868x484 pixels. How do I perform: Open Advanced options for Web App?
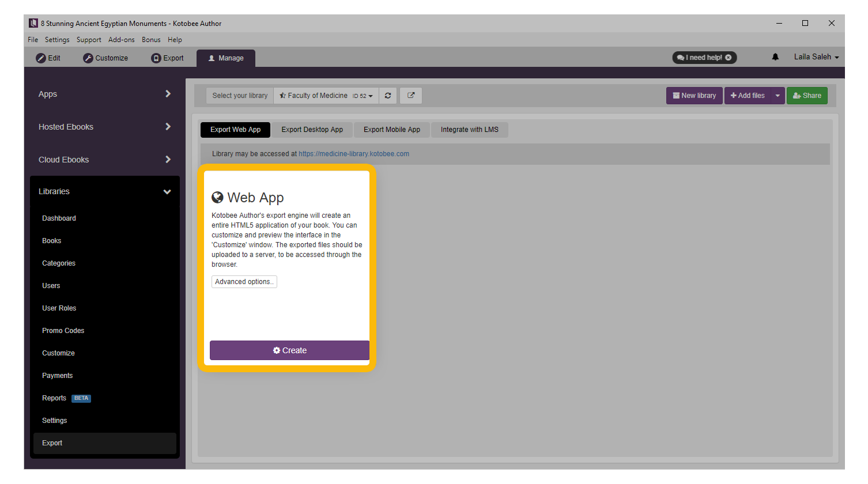(x=244, y=282)
